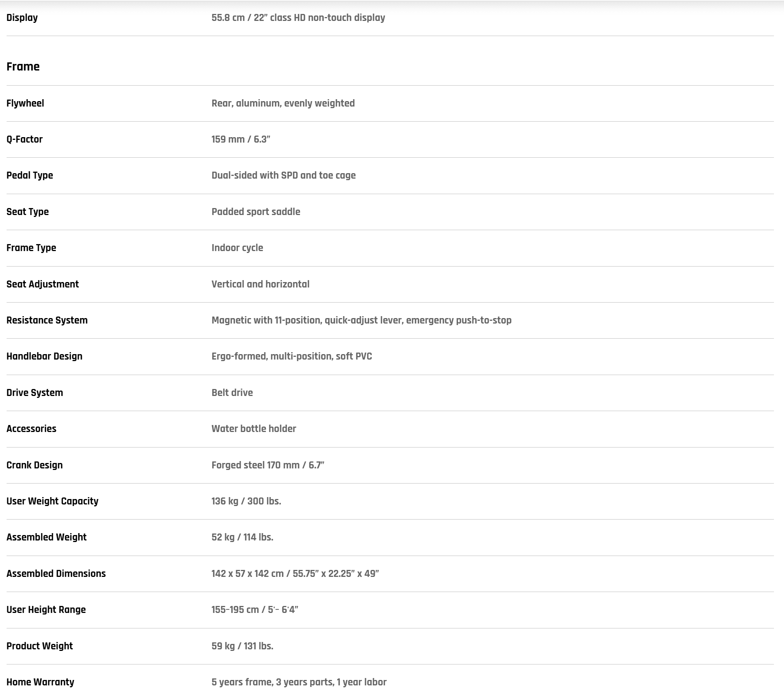
Task: Select the Flywheel spec label
Action: point(25,103)
